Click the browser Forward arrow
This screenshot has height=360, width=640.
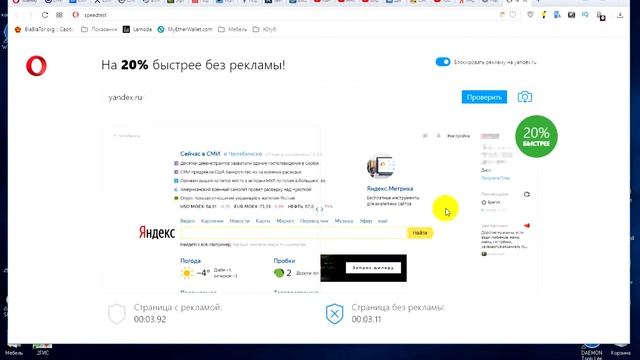click(30, 15)
